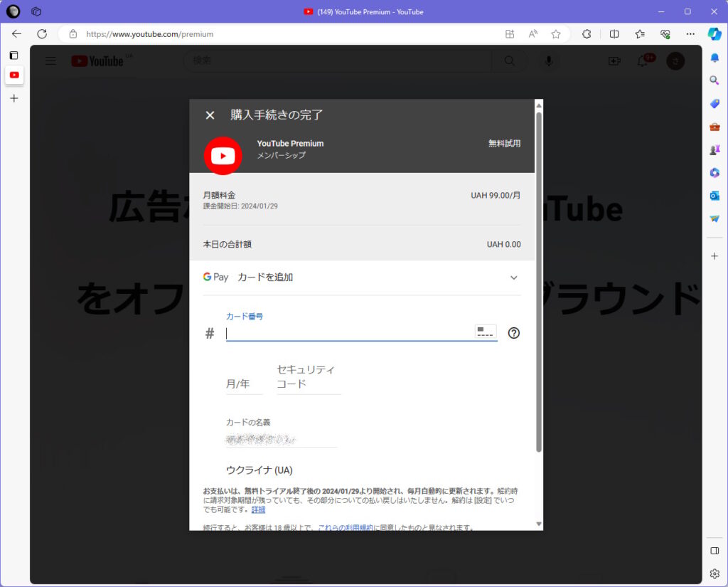This screenshot has height=587, width=728.
Task: Open the sidebar paper plane Drop icon
Action: 714,218
